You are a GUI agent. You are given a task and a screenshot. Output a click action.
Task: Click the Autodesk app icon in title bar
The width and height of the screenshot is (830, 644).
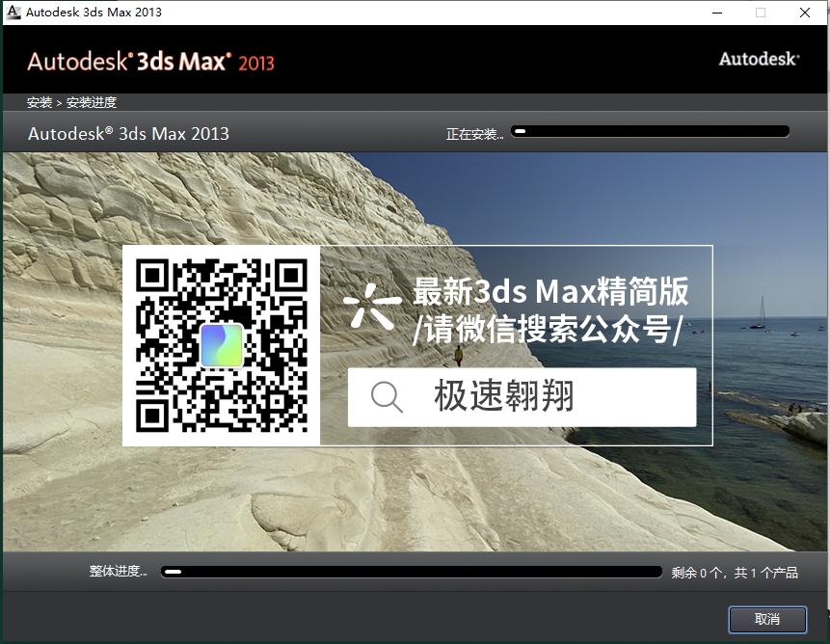pyautogui.click(x=13, y=13)
